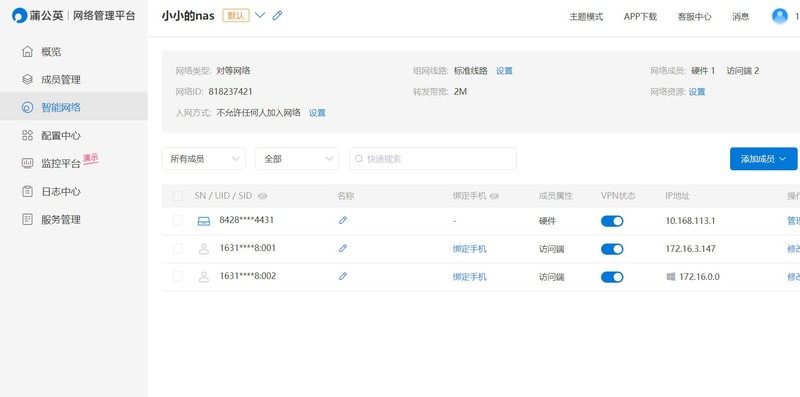Click 绑定手机 link for 1631****8:001
Image resolution: width=800 pixels, height=397 pixels.
[x=469, y=249]
